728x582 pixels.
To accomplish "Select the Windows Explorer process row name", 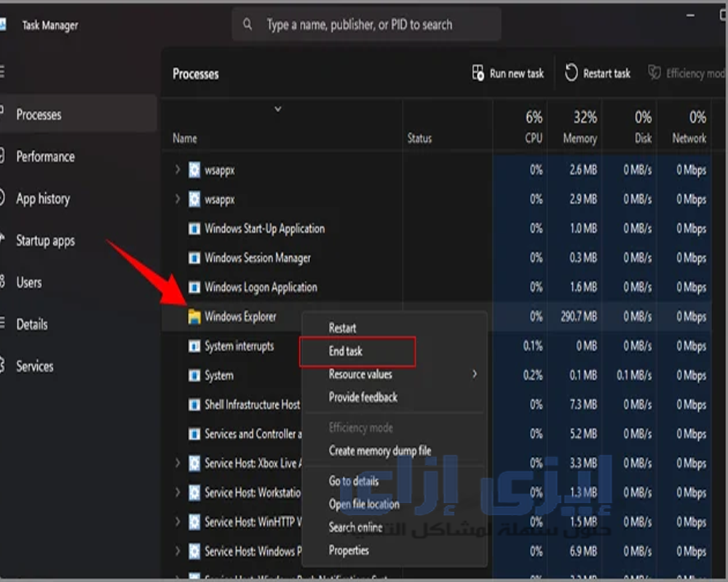I will (240, 316).
